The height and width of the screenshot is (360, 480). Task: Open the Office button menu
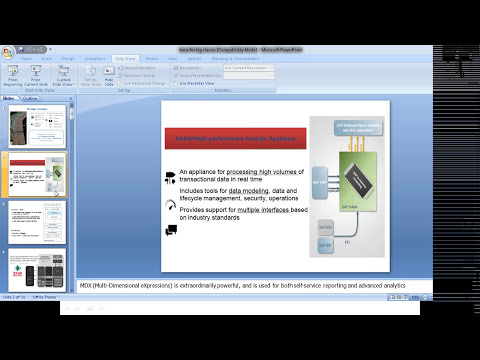(7, 52)
